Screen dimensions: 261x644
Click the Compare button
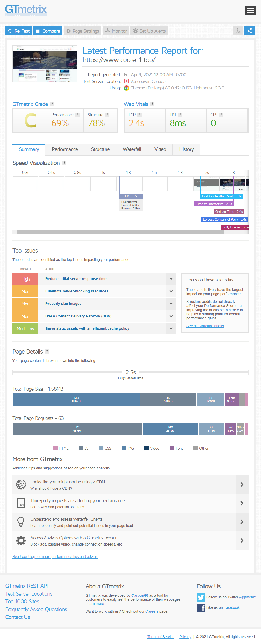48,31
